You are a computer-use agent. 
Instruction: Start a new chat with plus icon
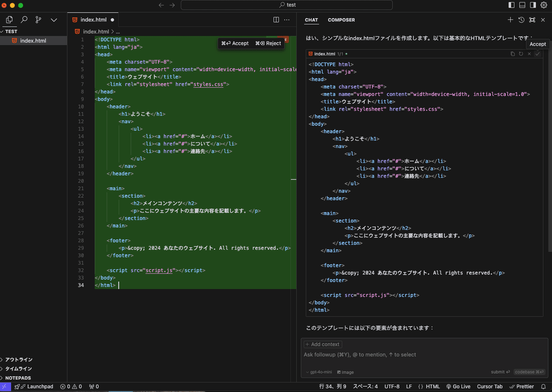click(x=510, y=20)
